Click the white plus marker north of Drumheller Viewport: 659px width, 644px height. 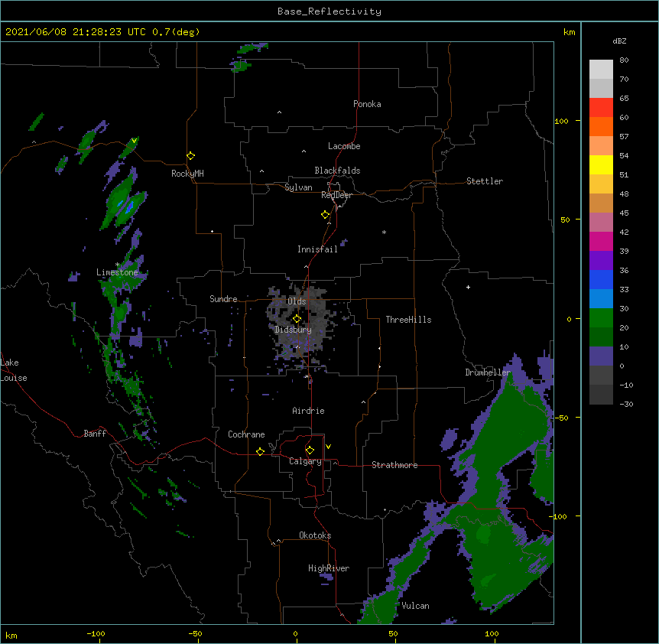click(468, 287)
